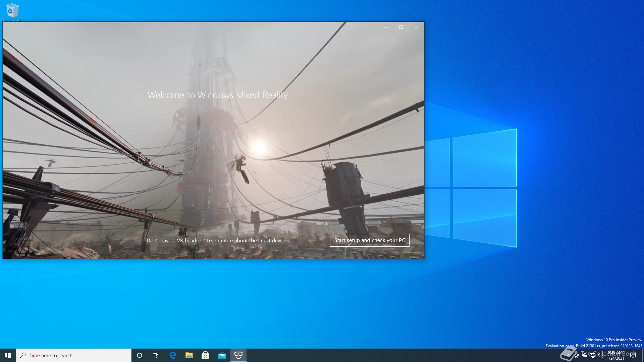Click Start setup and check your PC
The height and width of the screenshot is (362, 644).
click(370, 240)
